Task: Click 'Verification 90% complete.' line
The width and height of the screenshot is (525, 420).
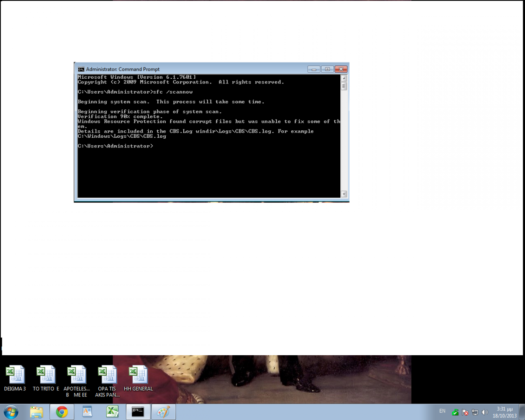Action: (120, 116)
